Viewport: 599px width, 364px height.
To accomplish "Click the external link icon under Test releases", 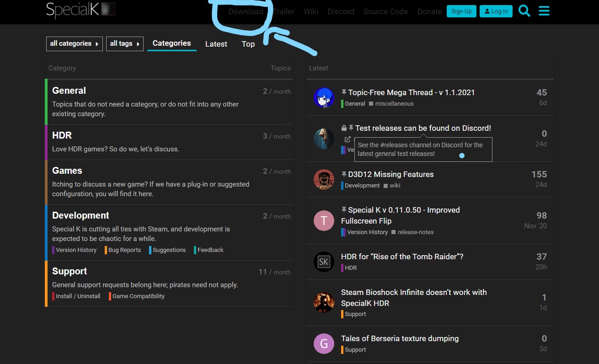I will [348, 139].
